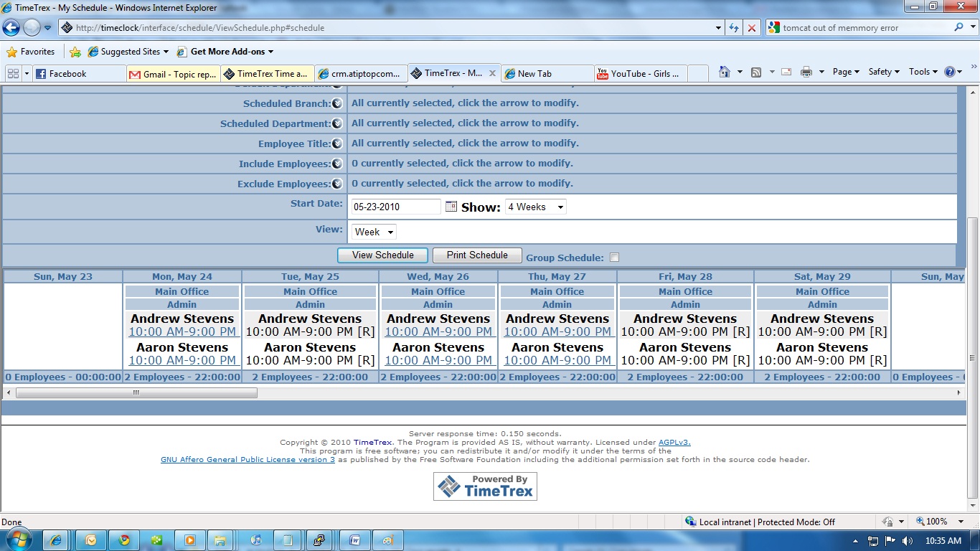
Task: Open the Start Date calendar picker icon
Action: [451, 207]
